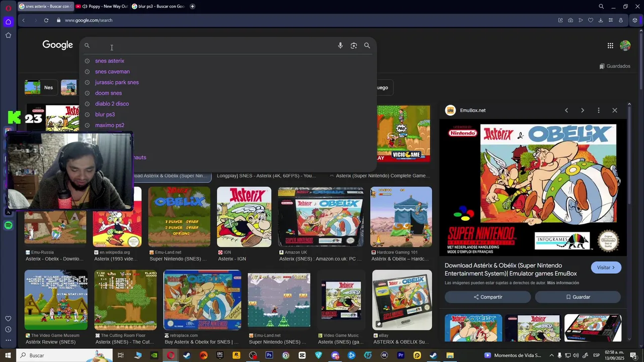Search by image with the Google Lens icon
Viewport: 644px width, 362px height.
tap(354, 46)
